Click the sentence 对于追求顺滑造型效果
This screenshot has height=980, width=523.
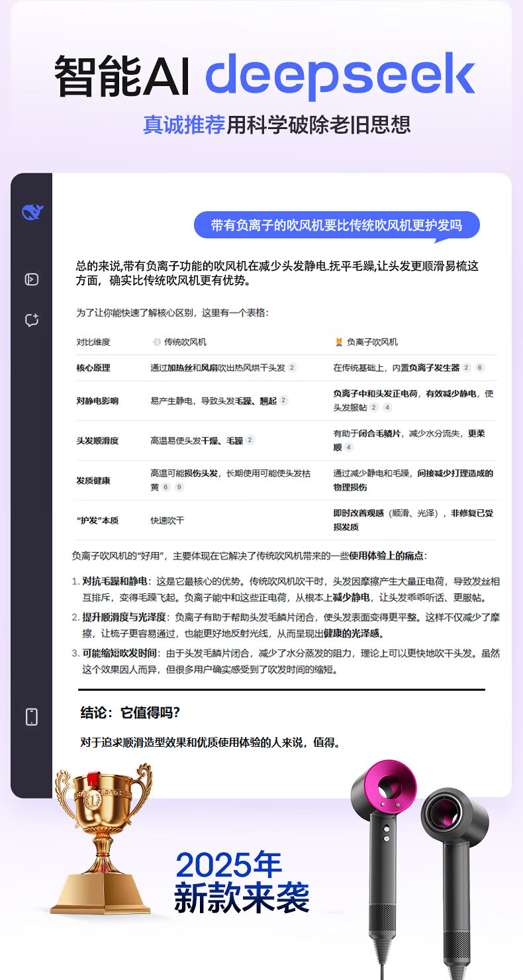pos(210,742)
